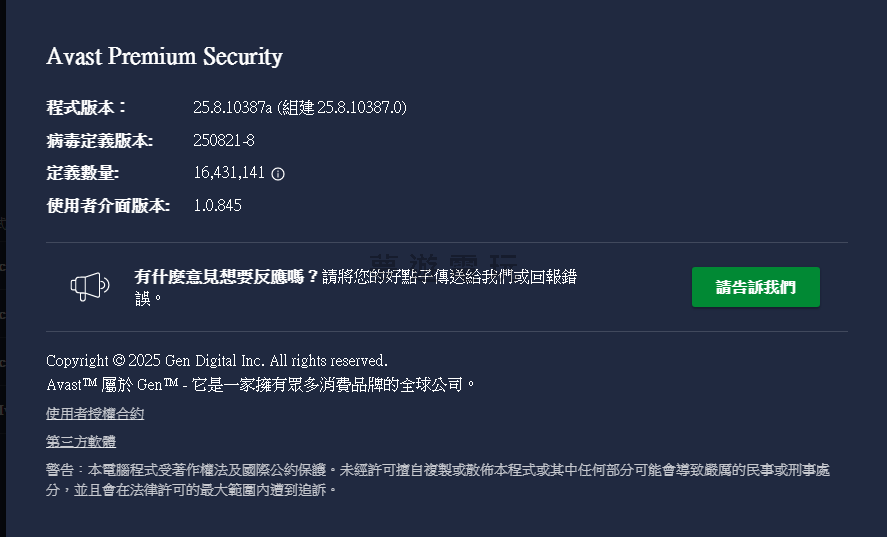The height and width of the screenshot is (537, 887).
Task: Click the 病毒定義版本 label
Action: click(x=99, y=141)
